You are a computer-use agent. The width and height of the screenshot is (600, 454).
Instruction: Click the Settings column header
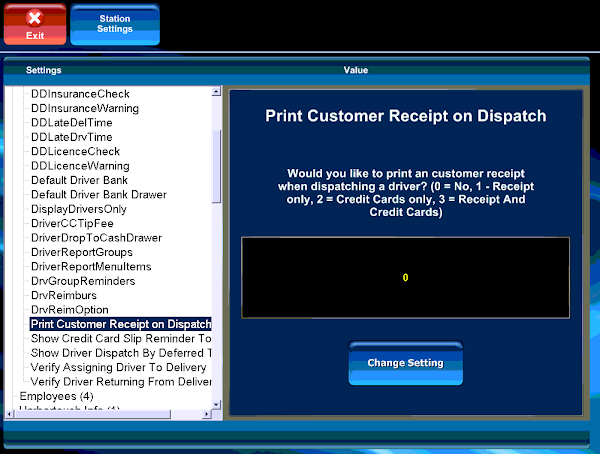[43, 70]
